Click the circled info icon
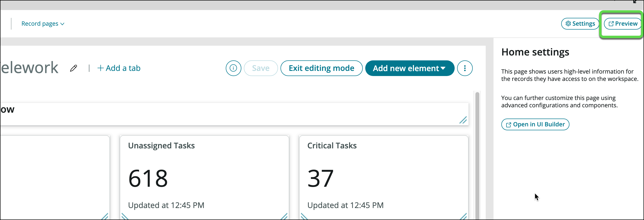This screenshot has height=220, width=644. click(x=233, y=68)
